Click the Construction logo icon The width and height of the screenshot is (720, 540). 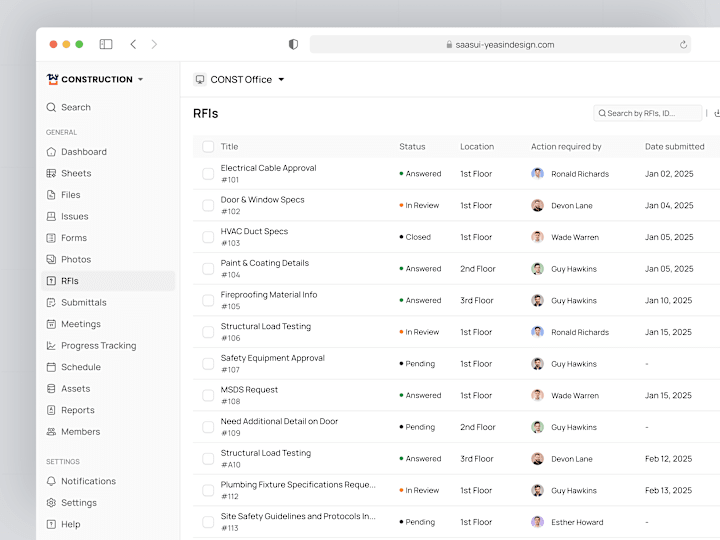click(52, 79)
